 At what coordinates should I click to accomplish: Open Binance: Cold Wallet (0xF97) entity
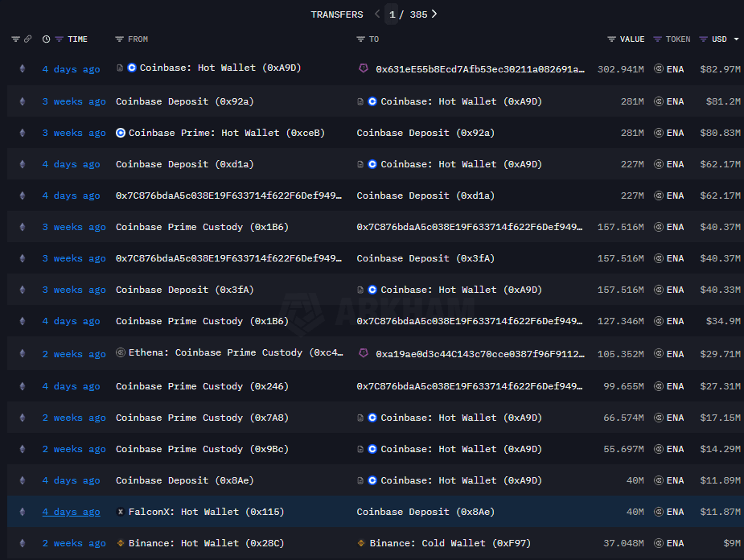click(x=450, y=543)
